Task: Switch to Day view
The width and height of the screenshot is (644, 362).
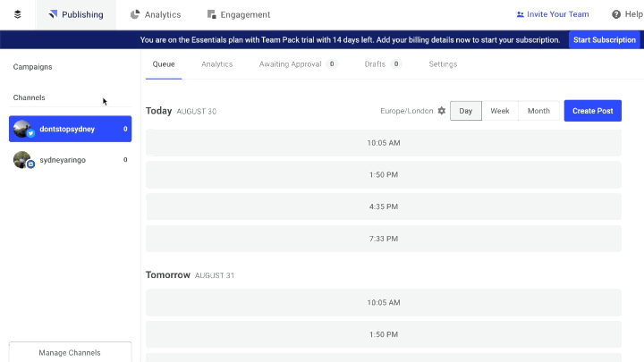Action: click(x=465, y=111)
